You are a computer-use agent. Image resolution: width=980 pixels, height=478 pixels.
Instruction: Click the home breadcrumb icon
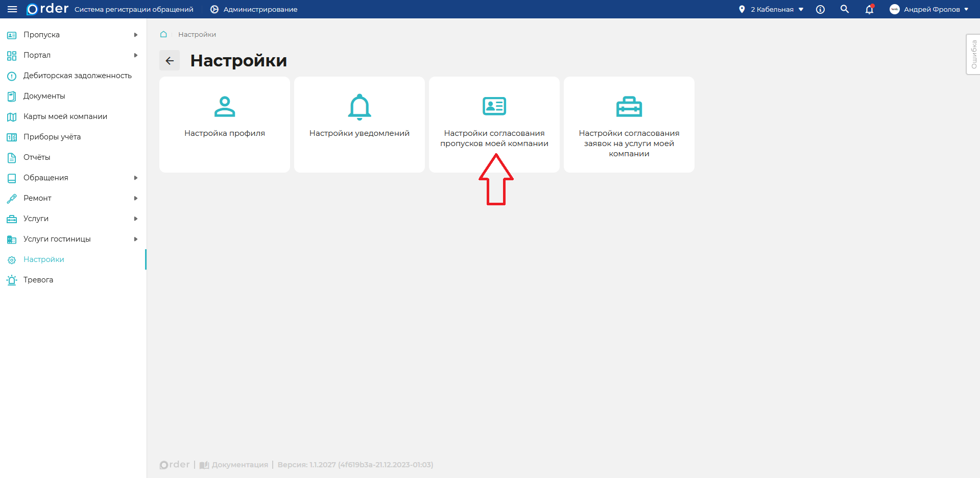pyautogui.click(x=163, y=34)
